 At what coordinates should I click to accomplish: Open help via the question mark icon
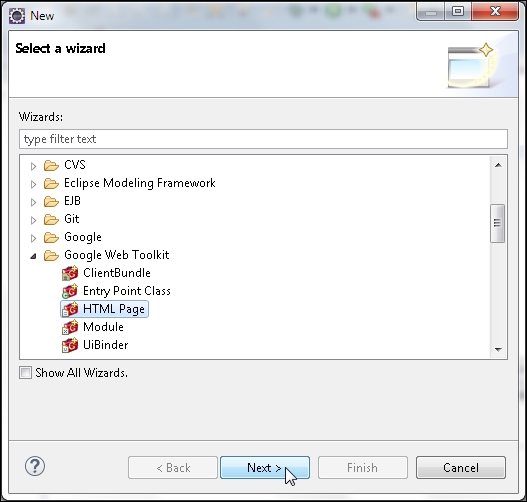pyautogui.click(x=35, y=466)
